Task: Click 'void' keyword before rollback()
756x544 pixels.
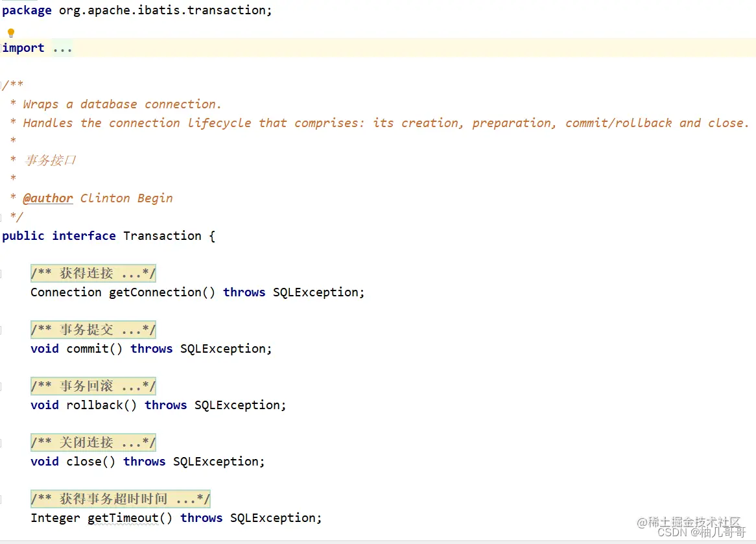Action: click(x=44, y=405)
